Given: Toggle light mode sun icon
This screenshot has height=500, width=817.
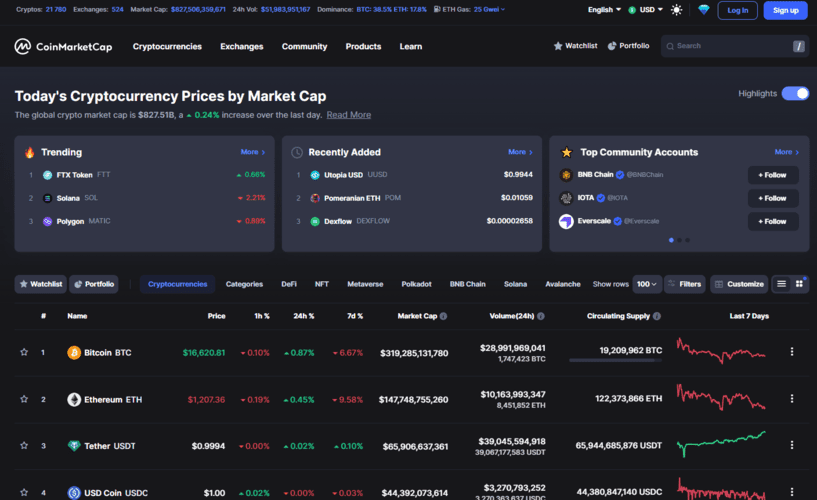Looking at the screenshot, I should [x=676, y=10].
